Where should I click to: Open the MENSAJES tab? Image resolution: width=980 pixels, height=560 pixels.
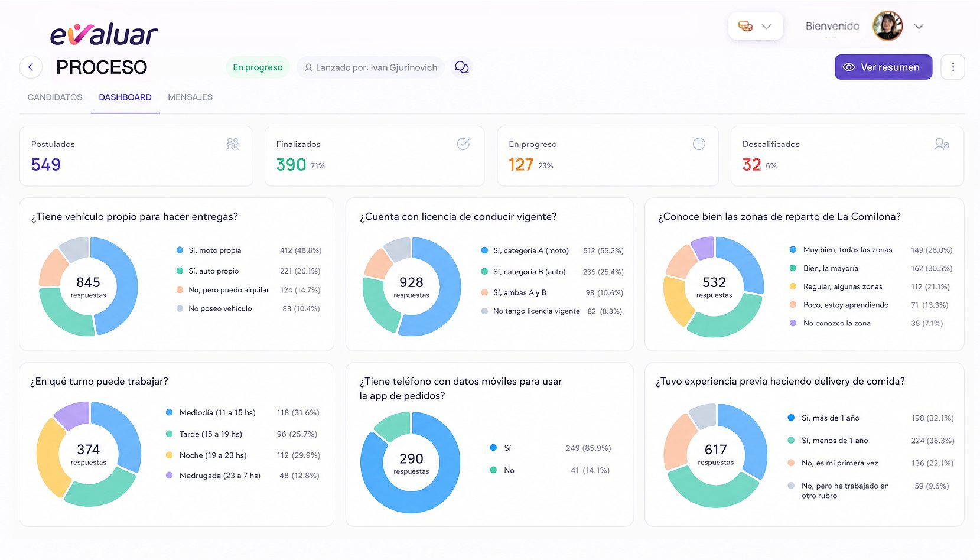tap(190, 97)
